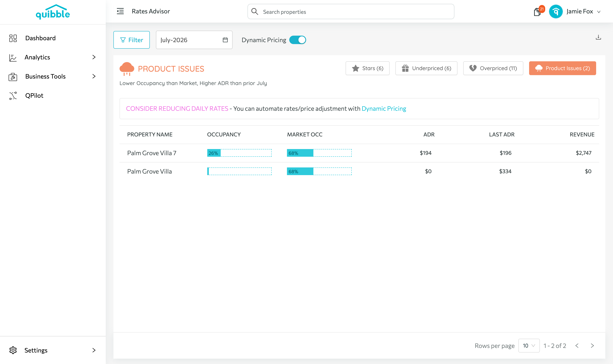
Task: Open the rows per page dropdown
Action: 529,346
